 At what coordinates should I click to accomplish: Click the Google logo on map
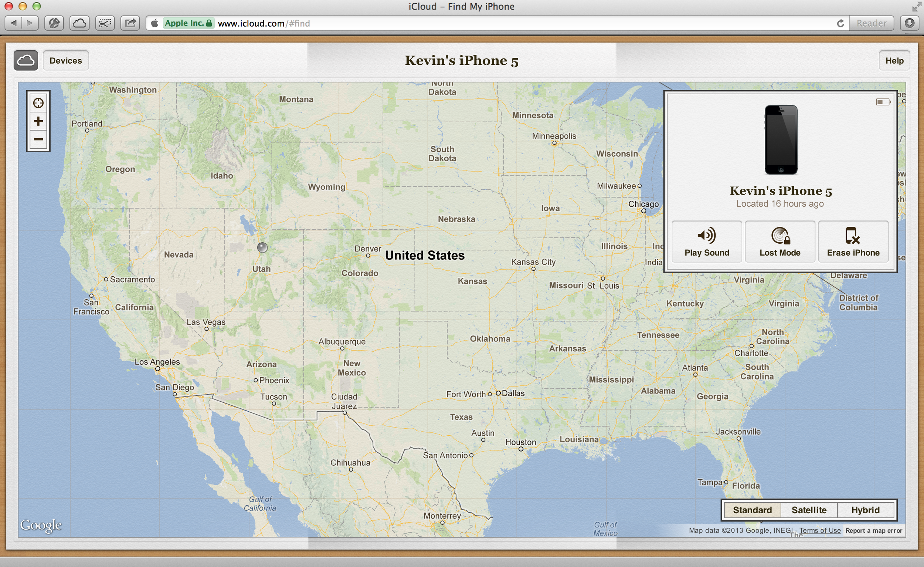point(41,525)
